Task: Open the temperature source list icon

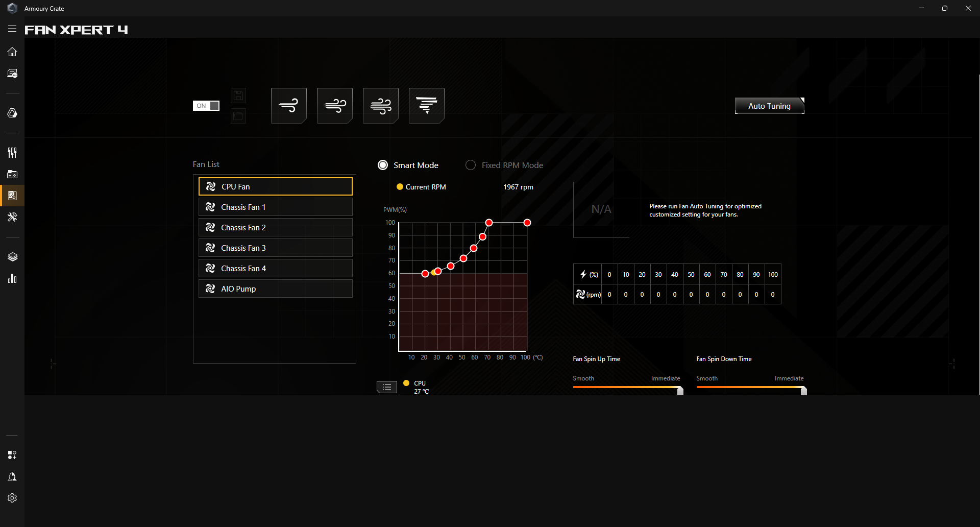Action: pos(387,387)
